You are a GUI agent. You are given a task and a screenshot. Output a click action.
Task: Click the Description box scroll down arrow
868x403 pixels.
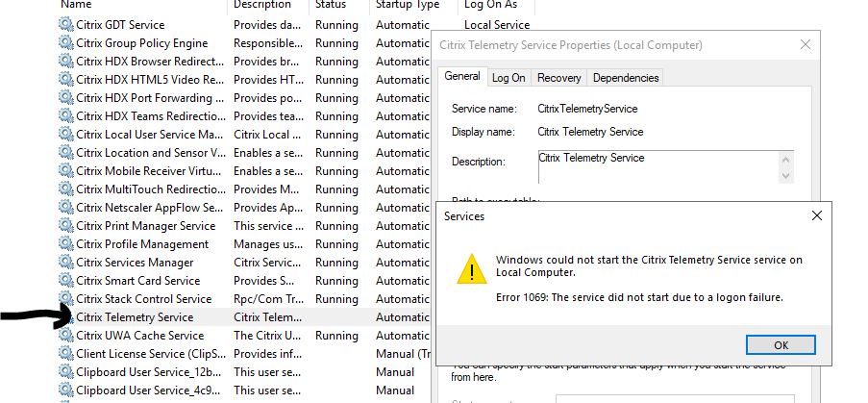[x=785, y=176]
